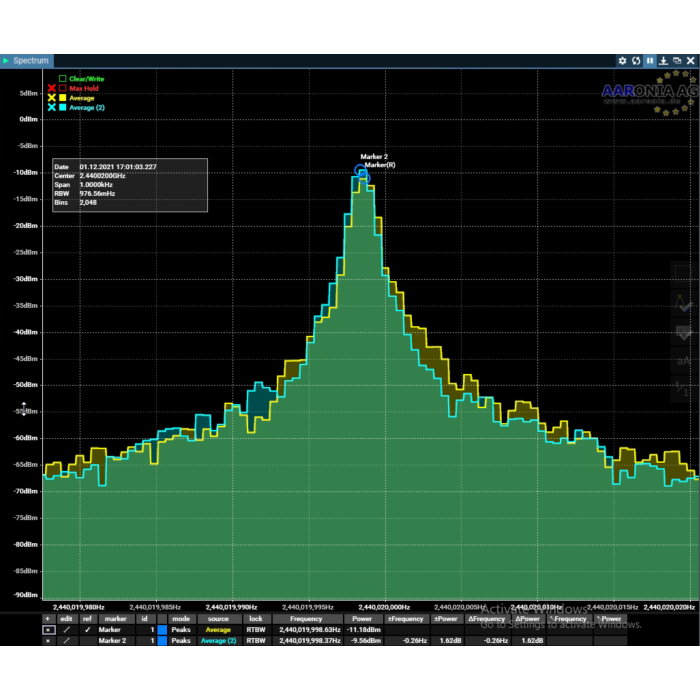The image size is (700, 700).
Task: Open the Peaks mode dropdown for Marker 2
Action: click(x=181, y=641)
